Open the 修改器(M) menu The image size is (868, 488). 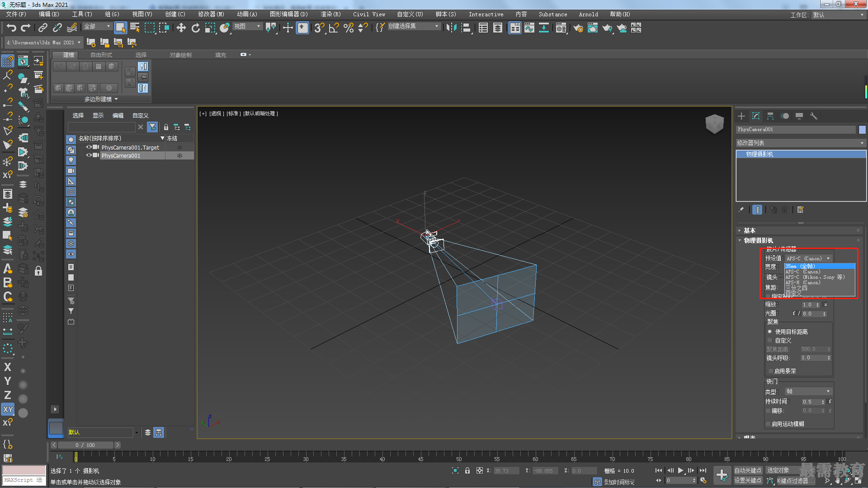click(x=211, y=14)
